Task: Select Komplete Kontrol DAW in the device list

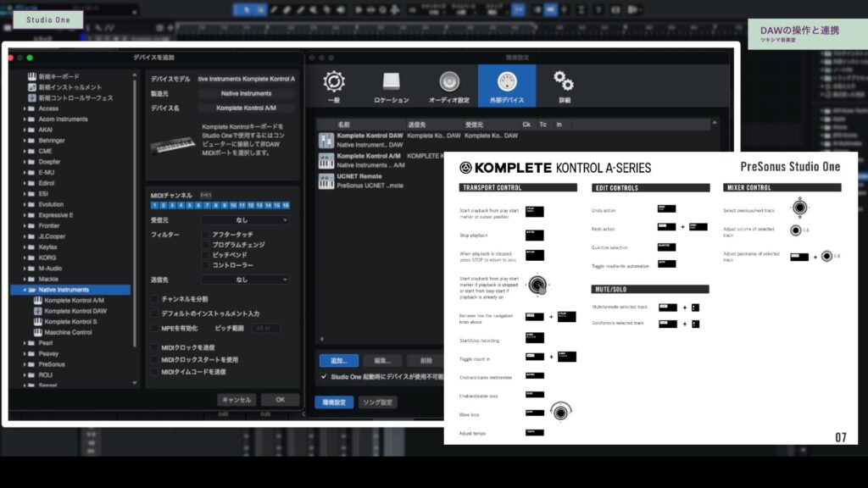Action: pos(419,140)
